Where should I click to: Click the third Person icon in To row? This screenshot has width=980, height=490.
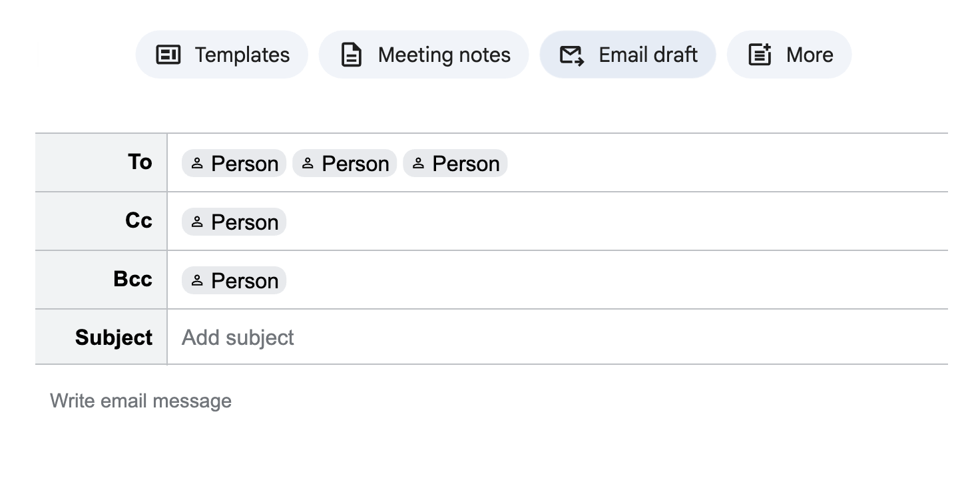[x=418, y=164]
